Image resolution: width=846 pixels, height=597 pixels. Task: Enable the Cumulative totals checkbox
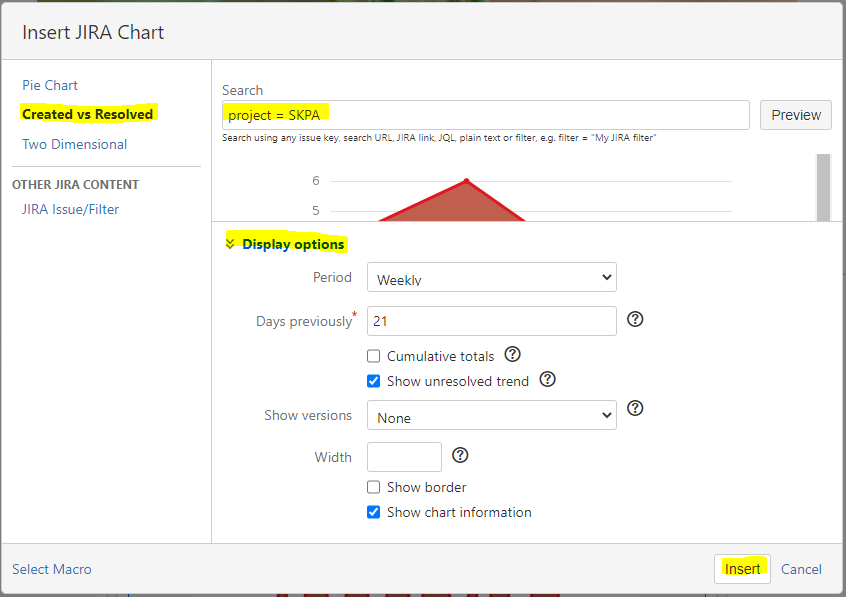(x=373, y=356)
